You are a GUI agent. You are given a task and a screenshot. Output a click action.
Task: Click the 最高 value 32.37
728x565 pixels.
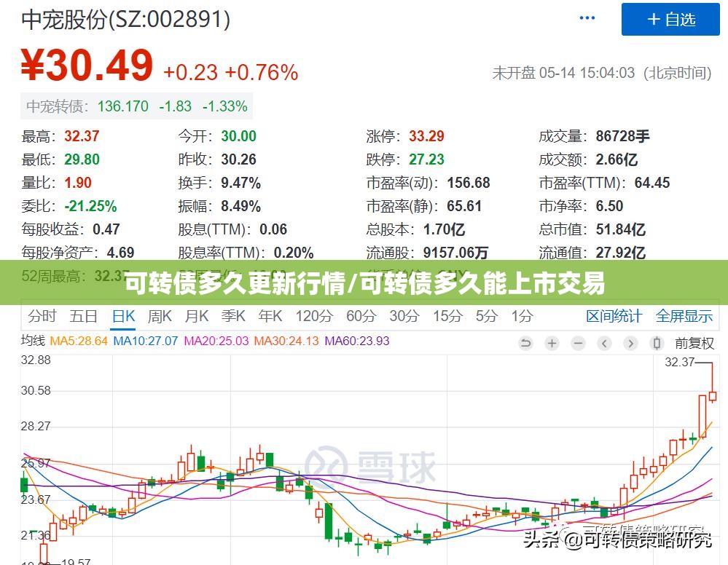pos(82,136)
